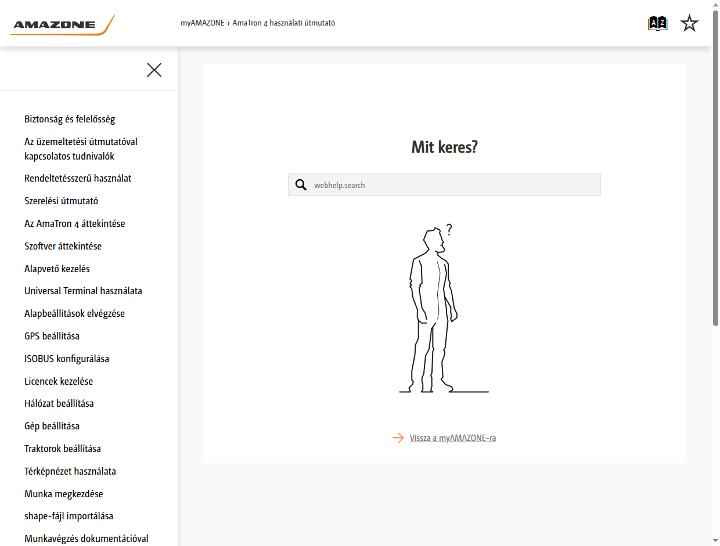Select Az AmaTron 4 áttekintése

[x=74, y=224]
